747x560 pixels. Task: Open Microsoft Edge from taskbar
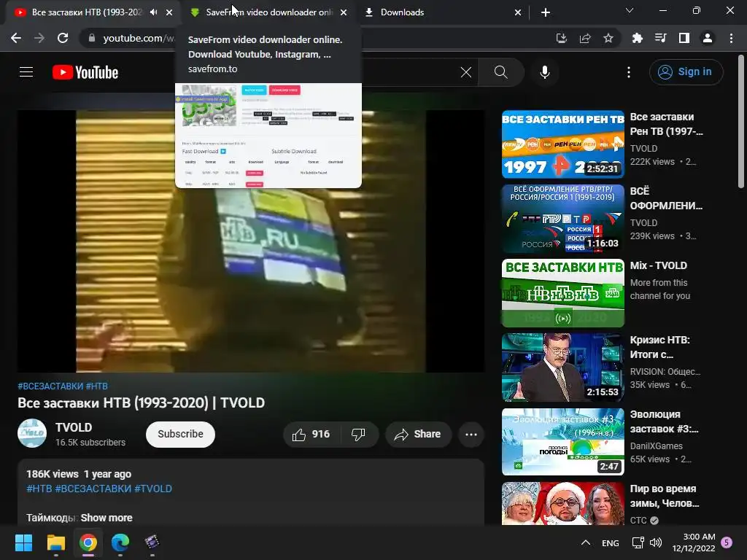[x=120, y=542]
